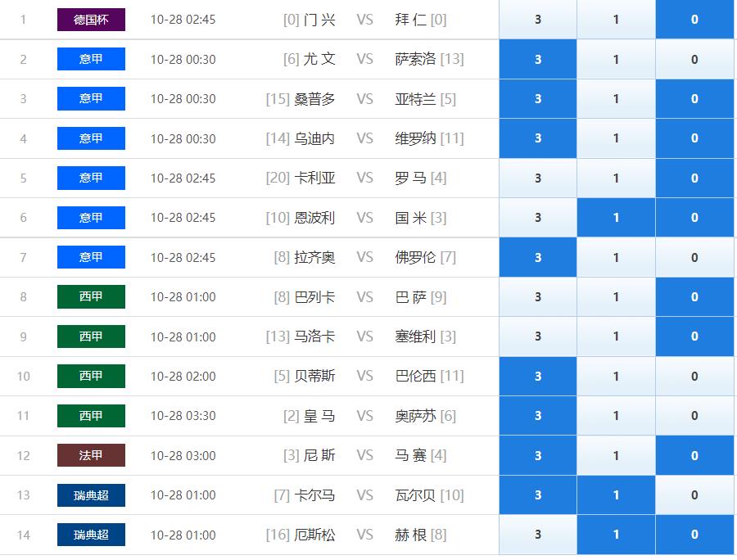
Task: Click 德国杯 league tag in row 1
Action: coord(91,20)
